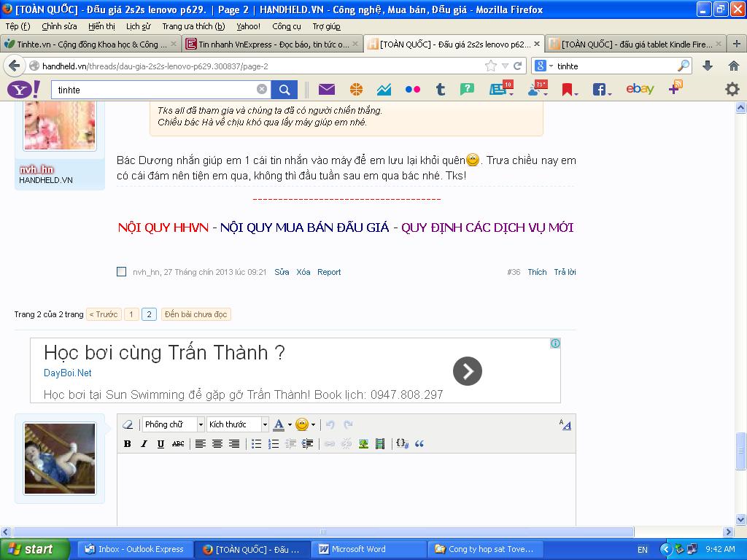Insert an image using the editor toolbar
Viewport: 747px width, 560px height.
pyautogui.click(x=363, y=443)
